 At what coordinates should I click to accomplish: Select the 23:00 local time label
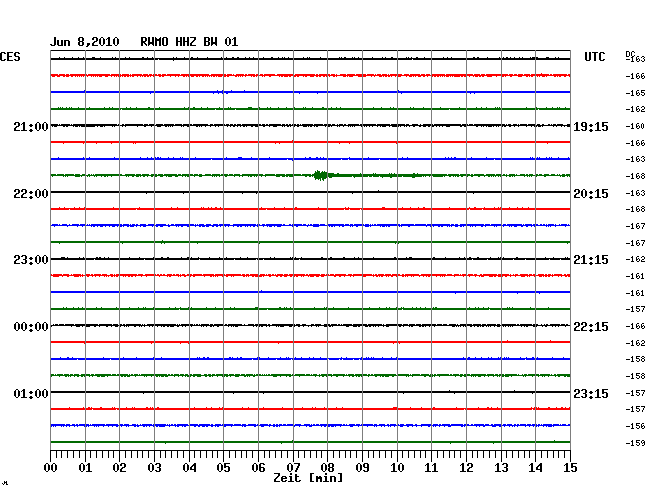[31, 260]
